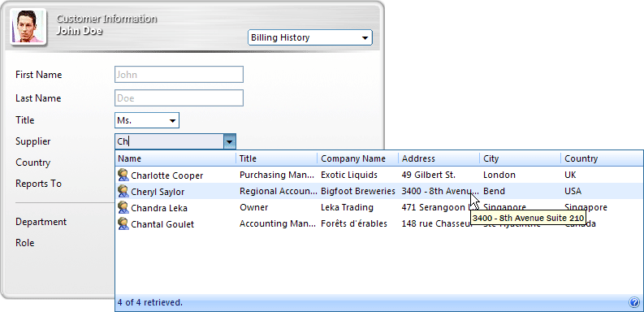644x312 pixels.
Task: Click the Last Name input field
Action: [179, 98]
